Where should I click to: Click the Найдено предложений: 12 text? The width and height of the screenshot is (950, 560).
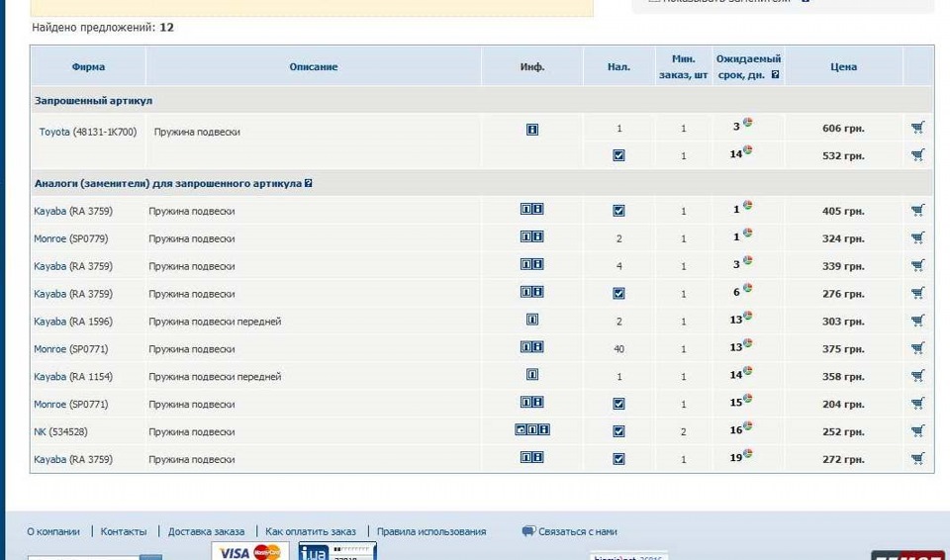pos(103,28)
